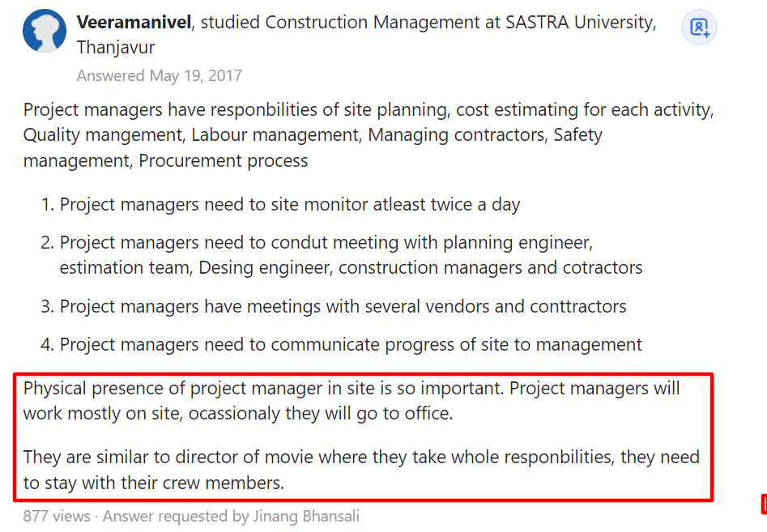Open the Veeramanivel author name link

coord(134,23)
